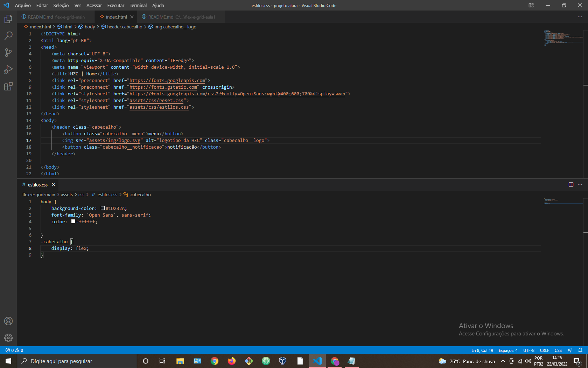Expand the body breadcrumb in index.html

click(87, 27)
